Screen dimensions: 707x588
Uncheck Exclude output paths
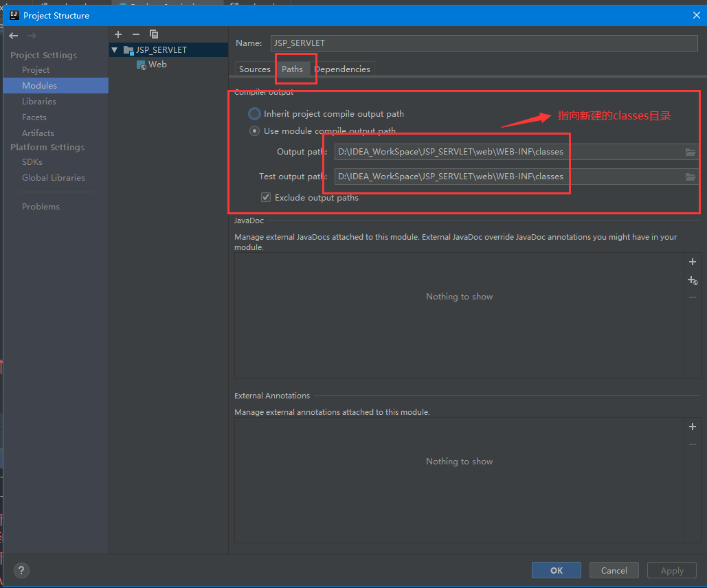point(265,197)
